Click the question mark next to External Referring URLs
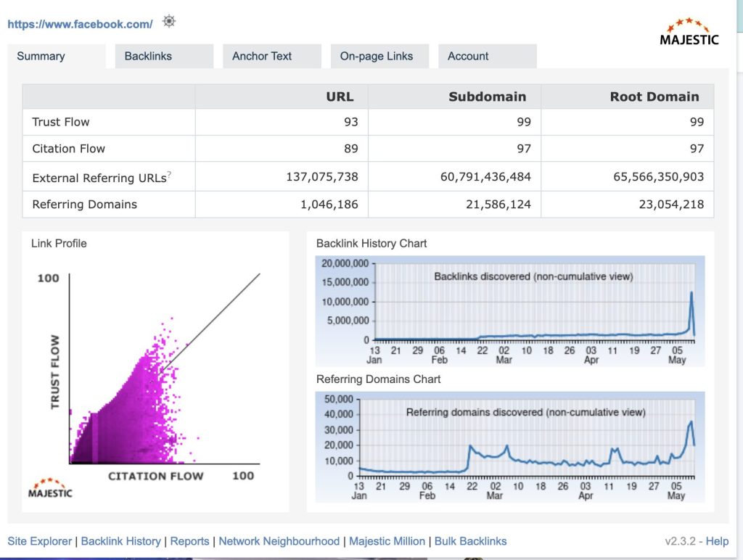 click(x=169, y=175)
